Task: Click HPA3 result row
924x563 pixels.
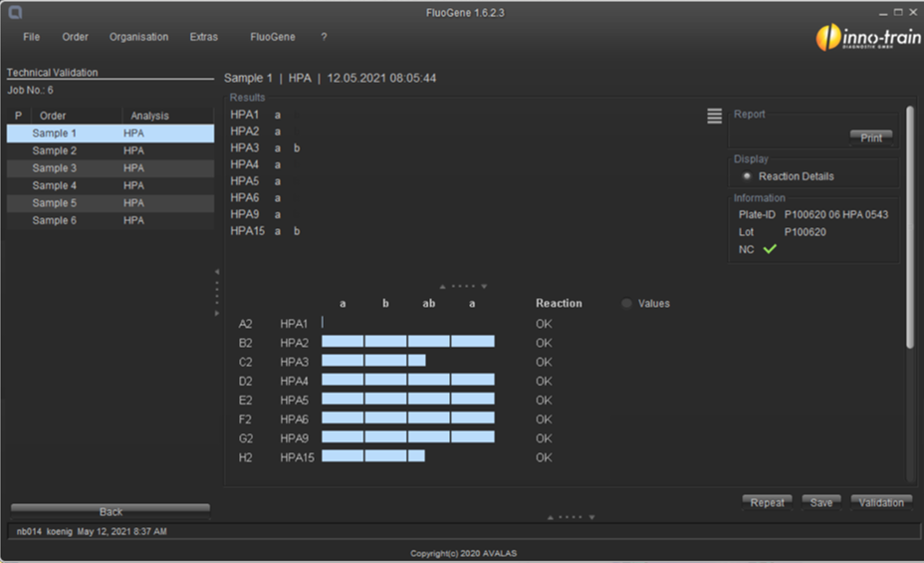Action: click(265, 147)
